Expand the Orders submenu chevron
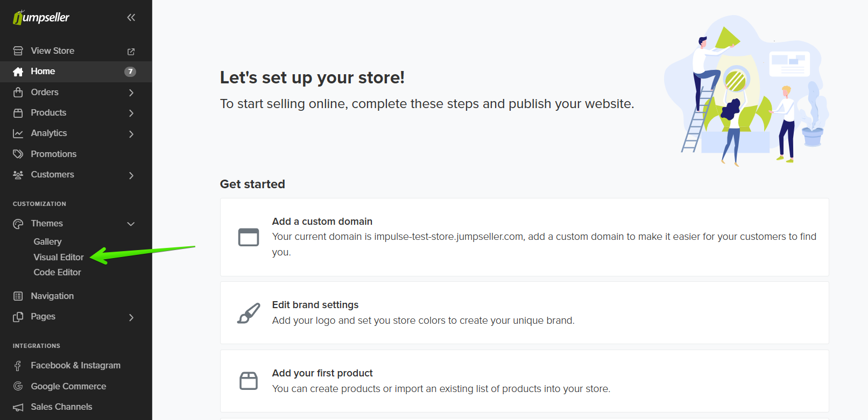 [131, 92]
